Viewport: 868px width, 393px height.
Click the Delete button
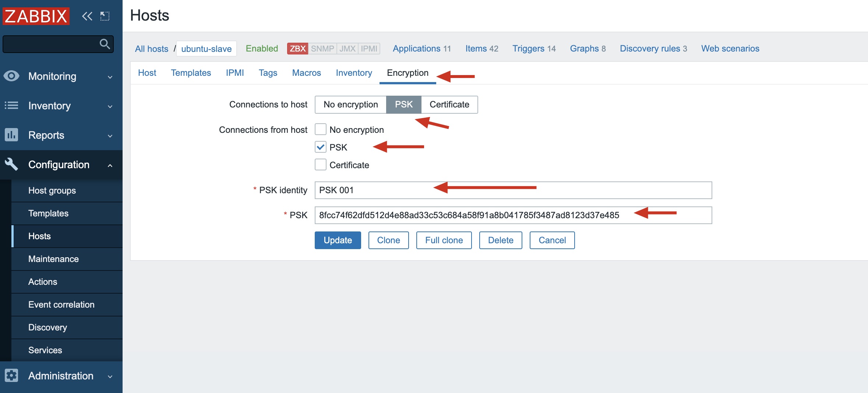tap(501, 240)
